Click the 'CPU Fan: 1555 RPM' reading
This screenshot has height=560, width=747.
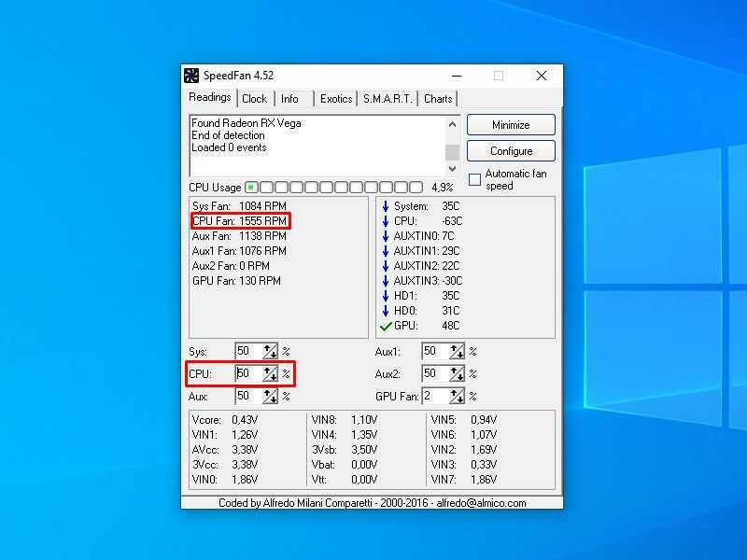click(x=239, y=221)
